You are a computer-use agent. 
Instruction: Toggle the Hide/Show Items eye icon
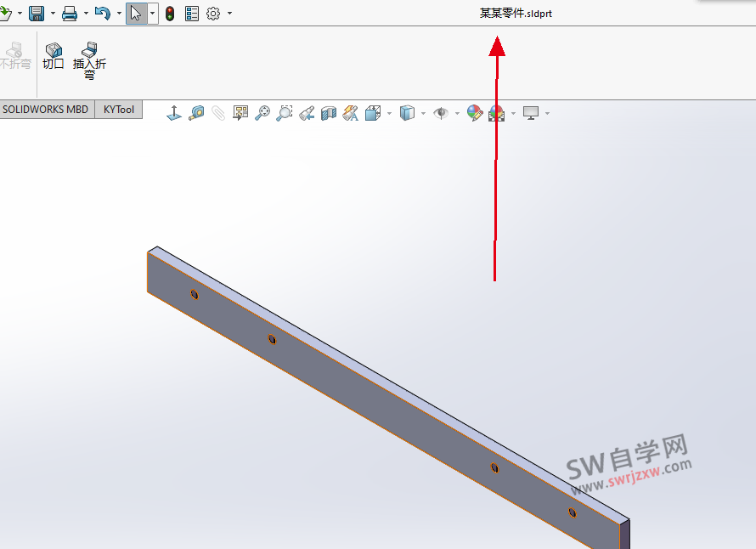click(440, 112)
